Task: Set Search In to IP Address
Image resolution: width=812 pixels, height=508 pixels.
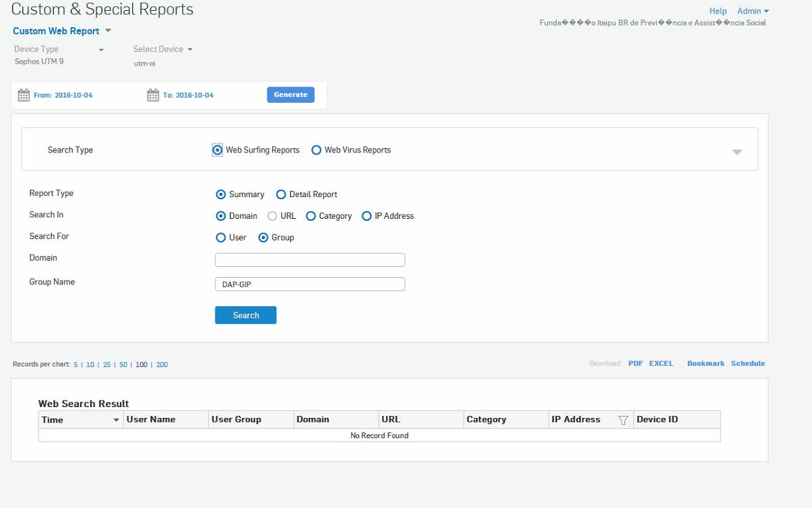Action: coord(366,216)
